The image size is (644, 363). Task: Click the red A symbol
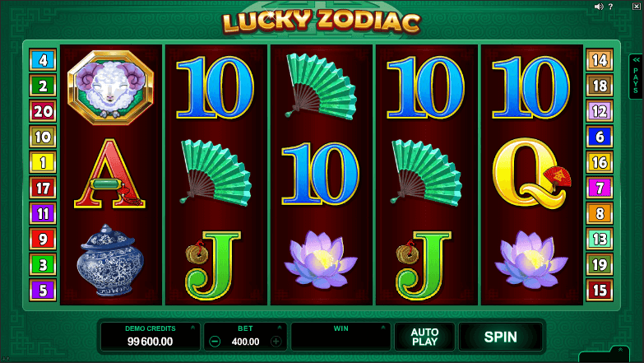pyautogui.click(x=109, y=174)
